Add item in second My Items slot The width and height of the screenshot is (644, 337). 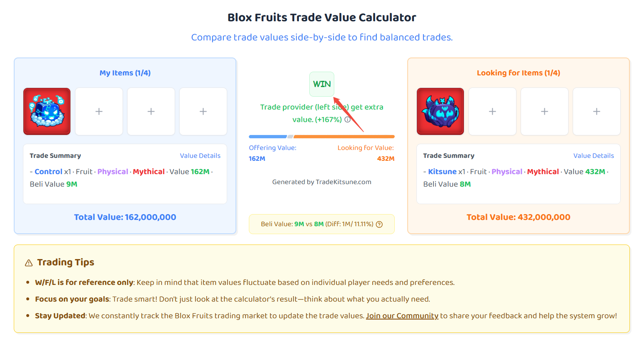click(x=99, y=111)
